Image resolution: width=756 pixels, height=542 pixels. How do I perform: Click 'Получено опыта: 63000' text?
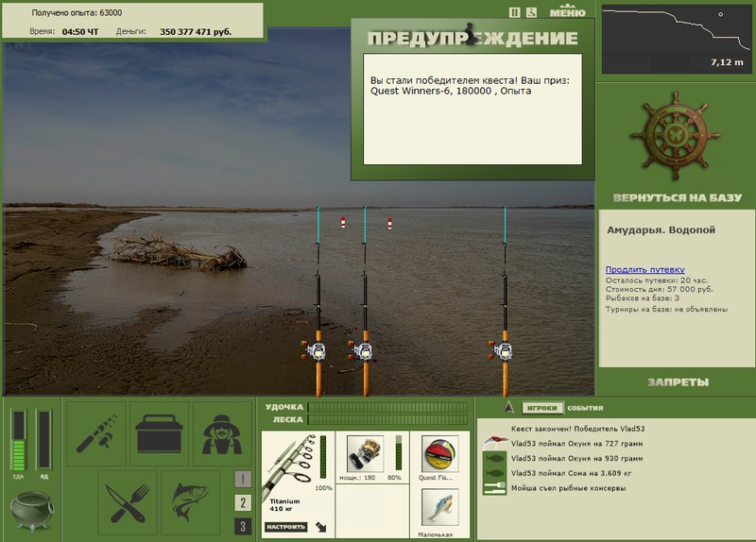(x=77, y=12)
